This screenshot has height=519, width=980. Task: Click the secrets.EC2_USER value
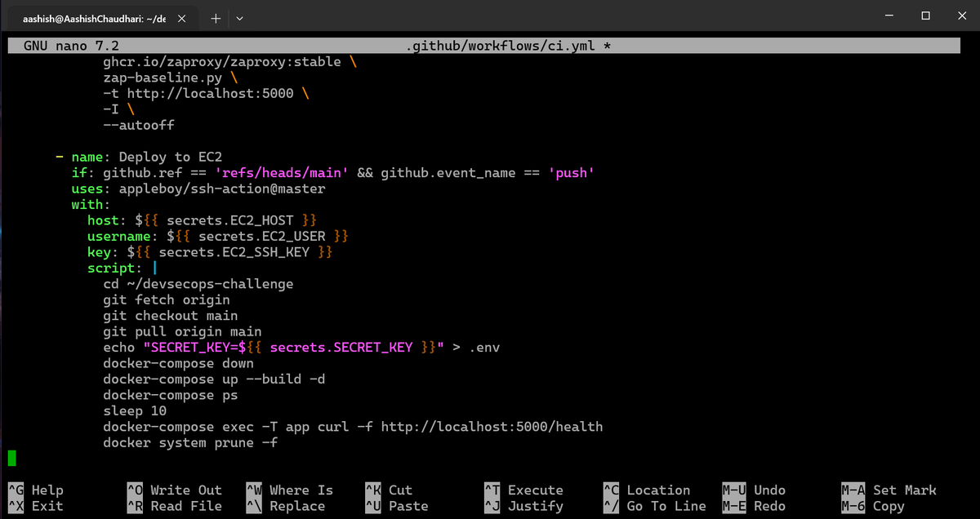click(257, 237)
